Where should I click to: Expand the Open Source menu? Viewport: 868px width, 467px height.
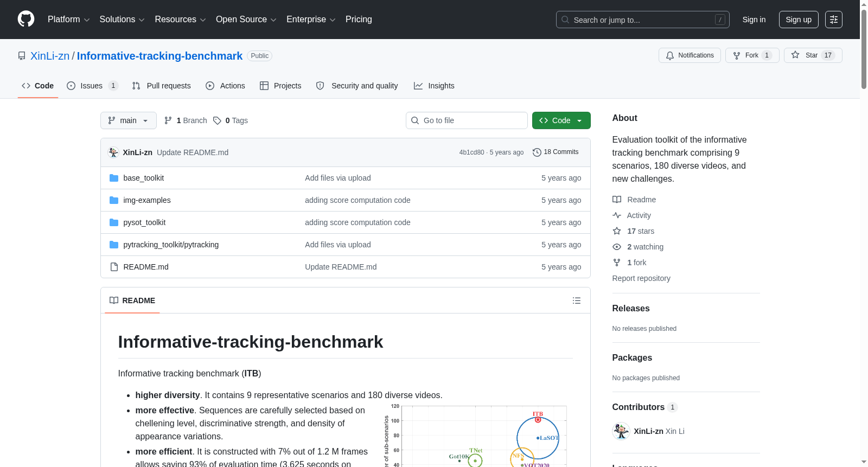tap(246, 20)
